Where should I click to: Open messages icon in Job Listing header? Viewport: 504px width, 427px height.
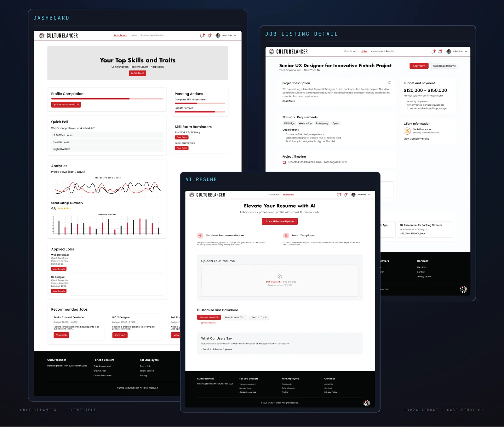433,51
